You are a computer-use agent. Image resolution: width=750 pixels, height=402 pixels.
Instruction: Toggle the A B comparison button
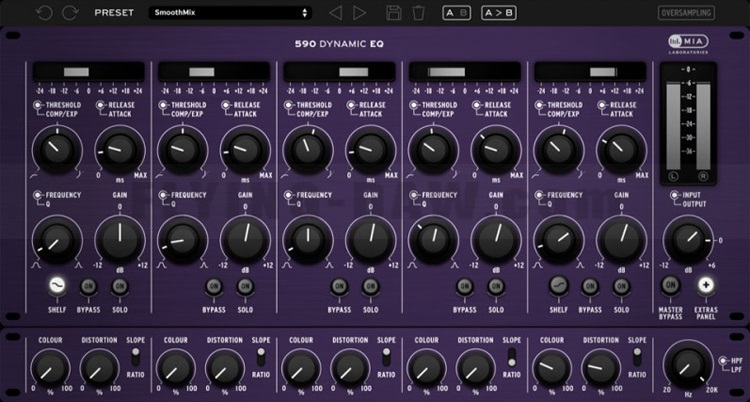456,13
